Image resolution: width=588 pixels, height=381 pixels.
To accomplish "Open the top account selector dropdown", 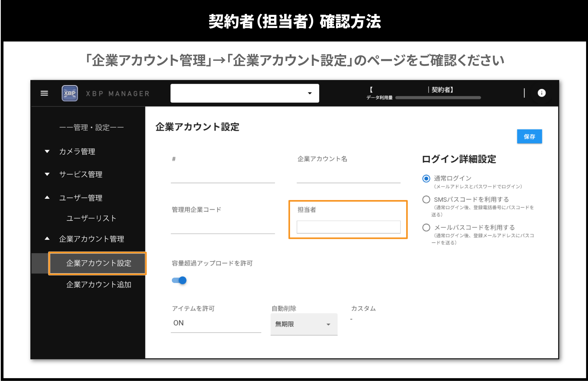I will click(245, 93).
